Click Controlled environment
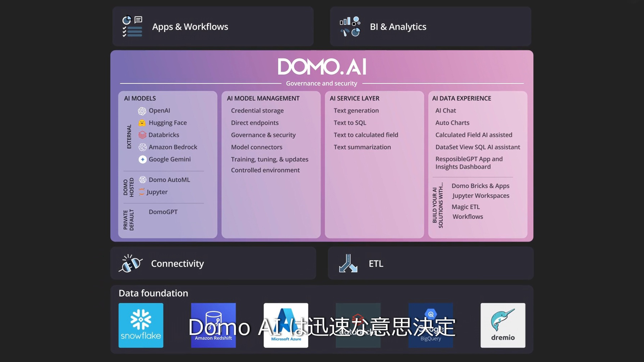The image size is (644, 362). (x=265, y=170)
